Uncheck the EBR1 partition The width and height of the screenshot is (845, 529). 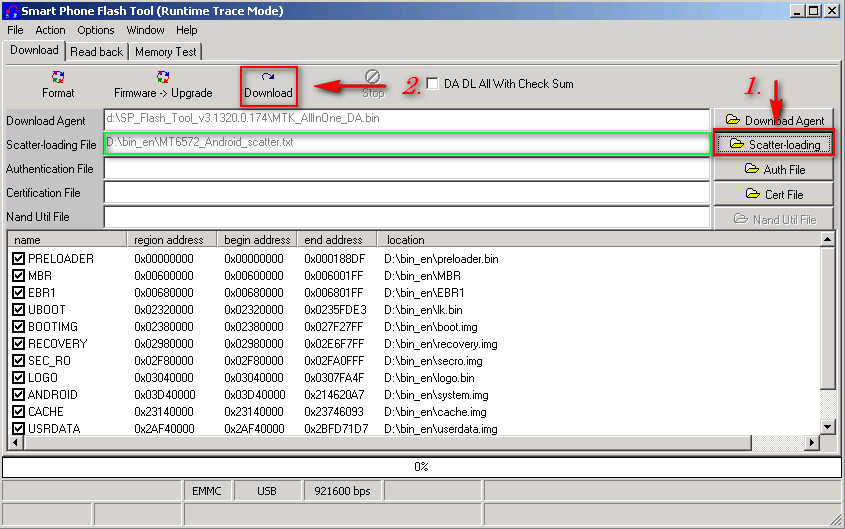18,293
